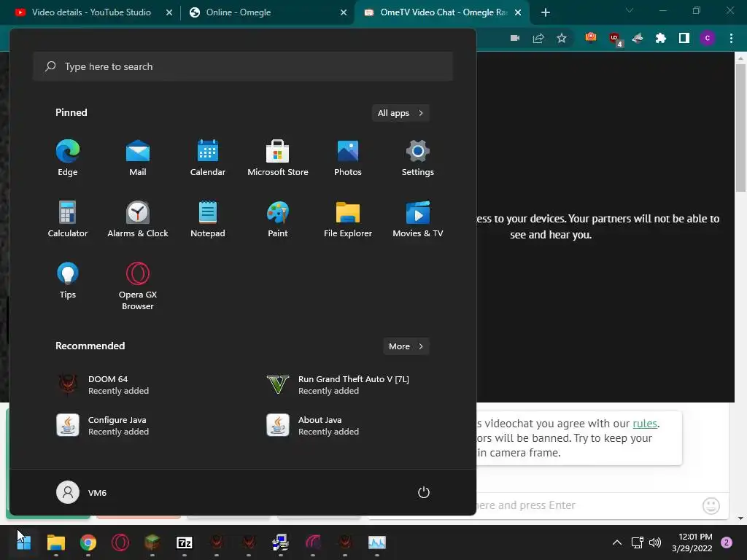Close the Video details - YouTube Studio tab
Image resolution: width=747 pixels, height=560 pixels.
(169, 12)
